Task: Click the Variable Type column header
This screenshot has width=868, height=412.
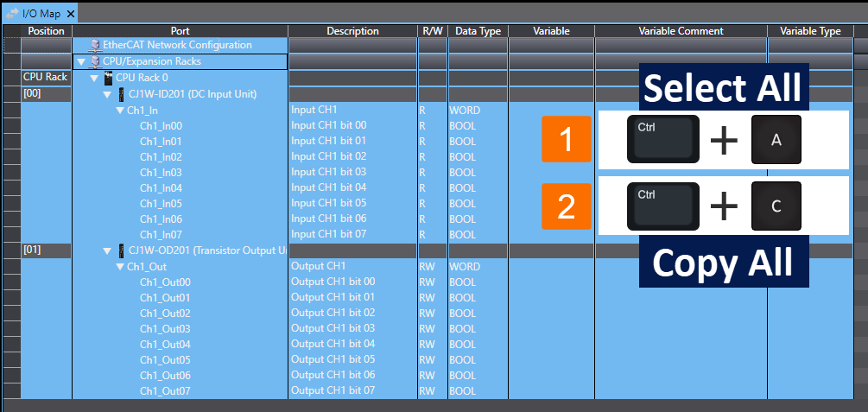Action: coord(810,31)
